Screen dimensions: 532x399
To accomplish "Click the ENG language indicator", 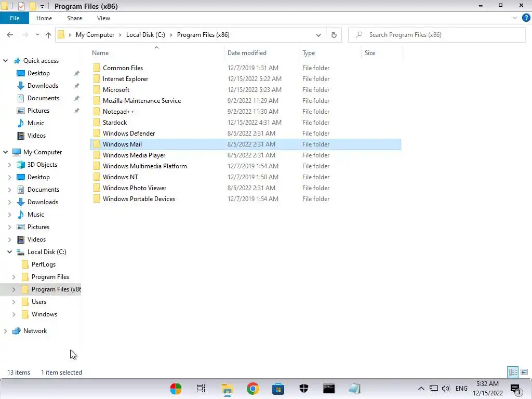I will 461,389.
